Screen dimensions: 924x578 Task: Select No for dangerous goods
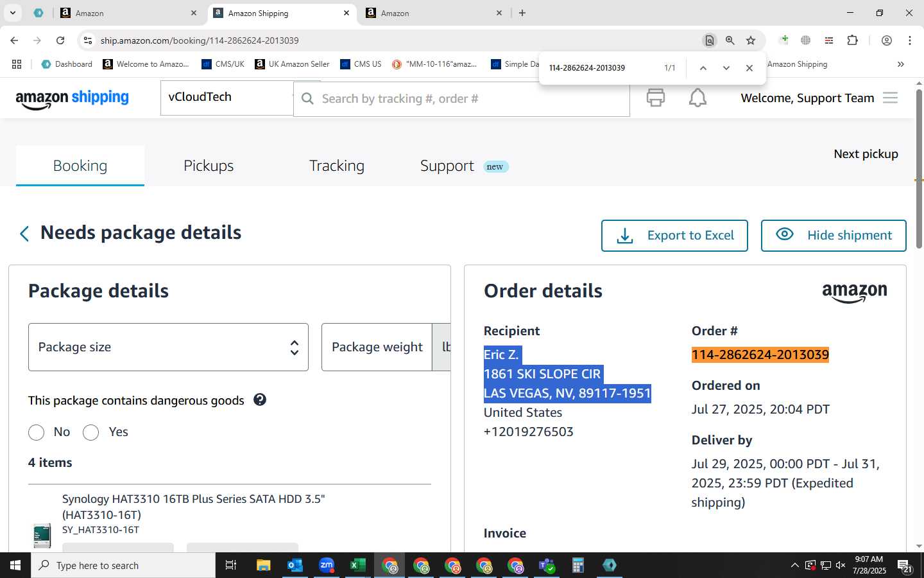(x=37, y=432)
